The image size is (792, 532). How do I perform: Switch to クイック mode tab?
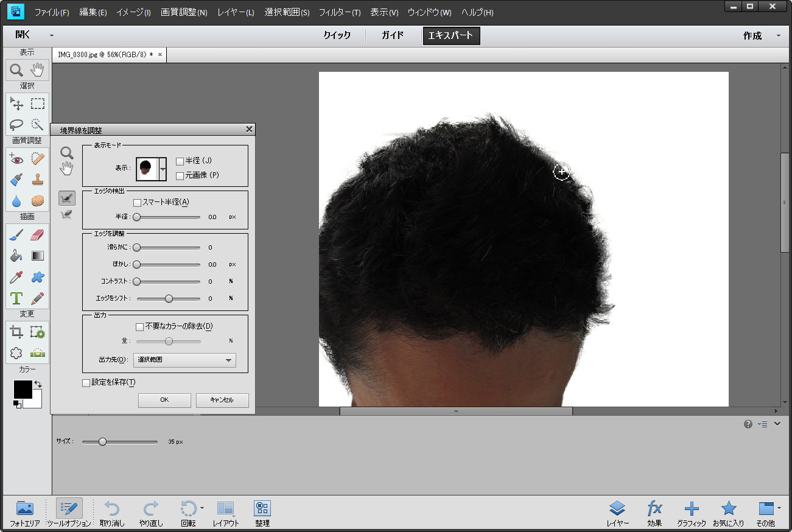click(337, 35)
